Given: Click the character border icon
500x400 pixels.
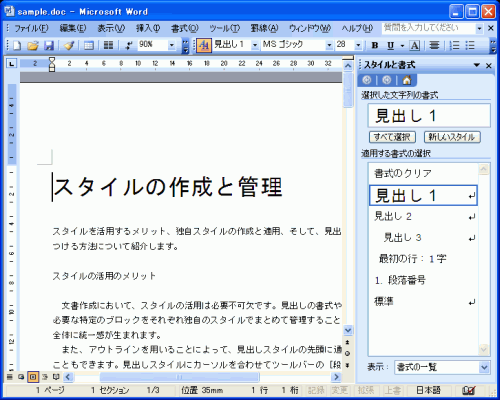Looking at the screenshot, I should (415, 45).
